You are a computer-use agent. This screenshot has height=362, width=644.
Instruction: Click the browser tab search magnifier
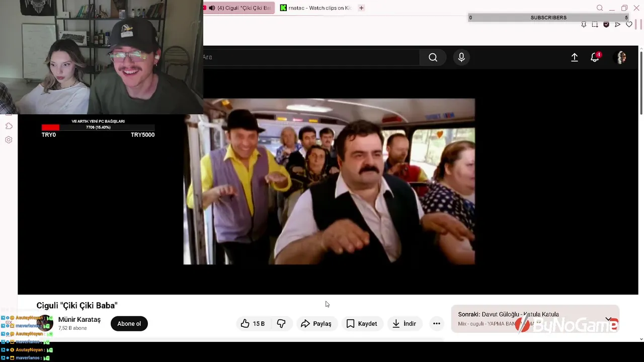click(x=600, y=8)
